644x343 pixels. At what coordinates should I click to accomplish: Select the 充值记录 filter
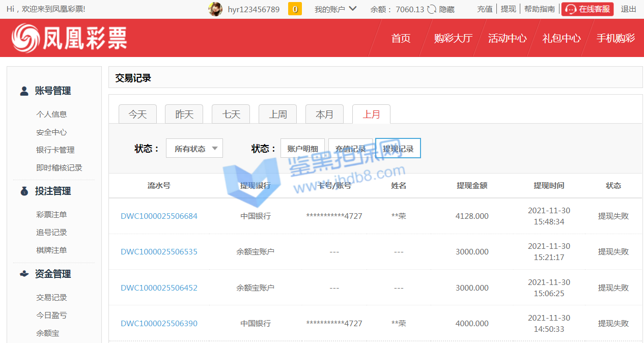[x=350, y=149]
